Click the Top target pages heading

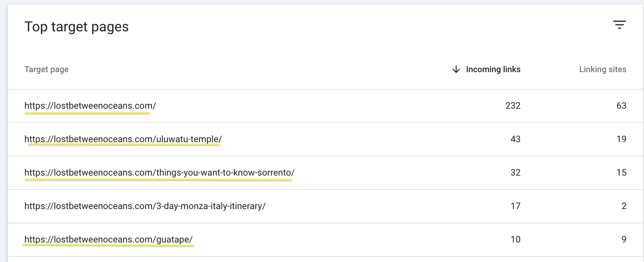[77, 26]
